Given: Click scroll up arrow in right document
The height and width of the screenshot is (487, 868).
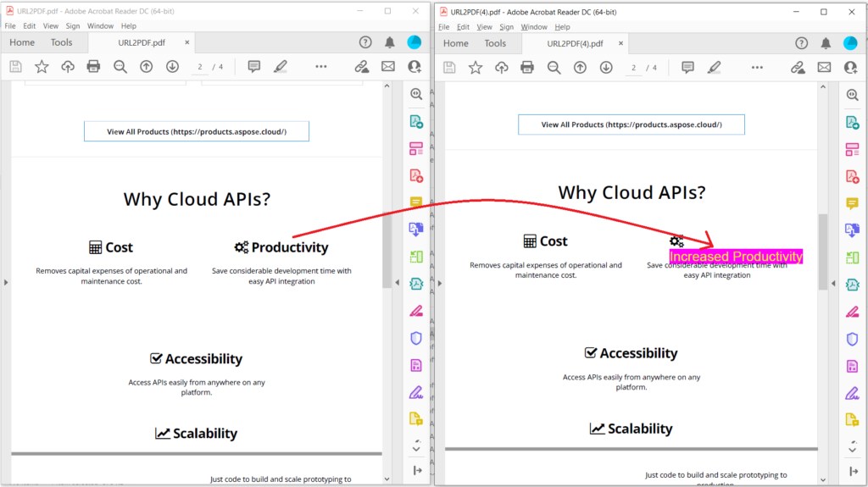Looking at the screenshot, I should 822,87.
